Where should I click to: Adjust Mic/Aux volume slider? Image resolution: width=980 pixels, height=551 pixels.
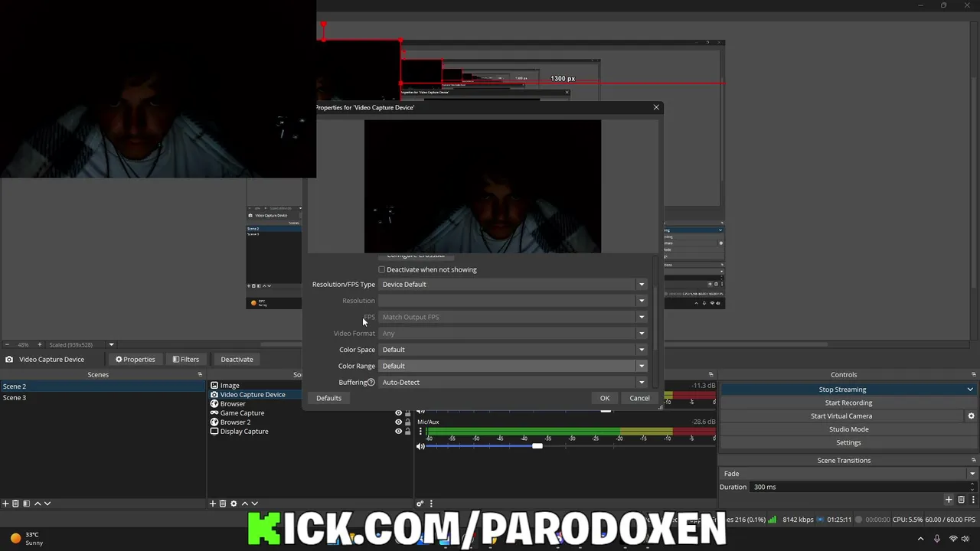tap(537, 446)
